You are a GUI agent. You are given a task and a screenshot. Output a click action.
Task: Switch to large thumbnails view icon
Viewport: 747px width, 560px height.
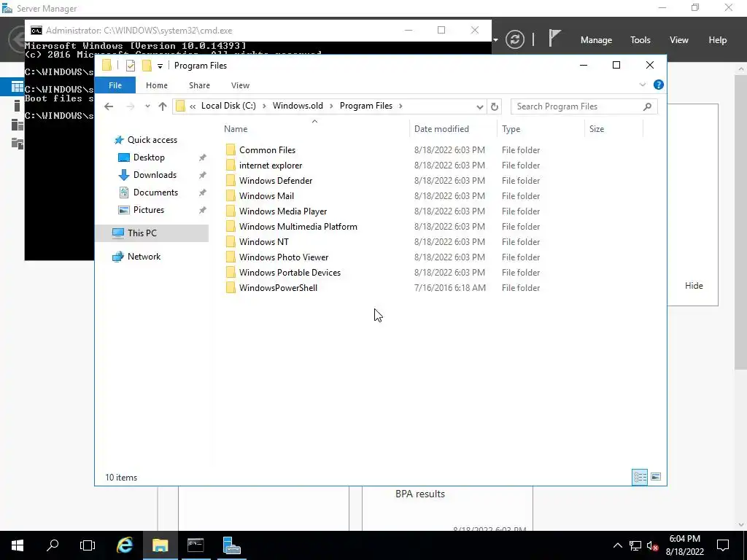click(x=656, y=477)
